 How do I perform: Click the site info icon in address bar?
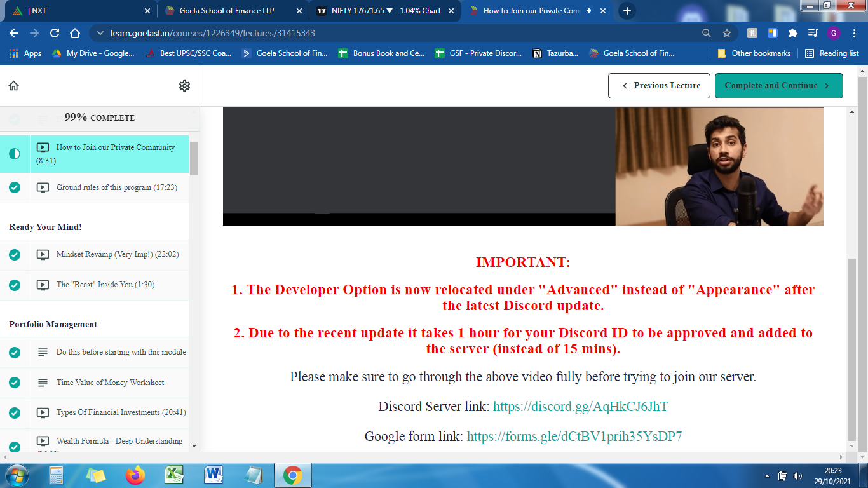coord(100,33)
